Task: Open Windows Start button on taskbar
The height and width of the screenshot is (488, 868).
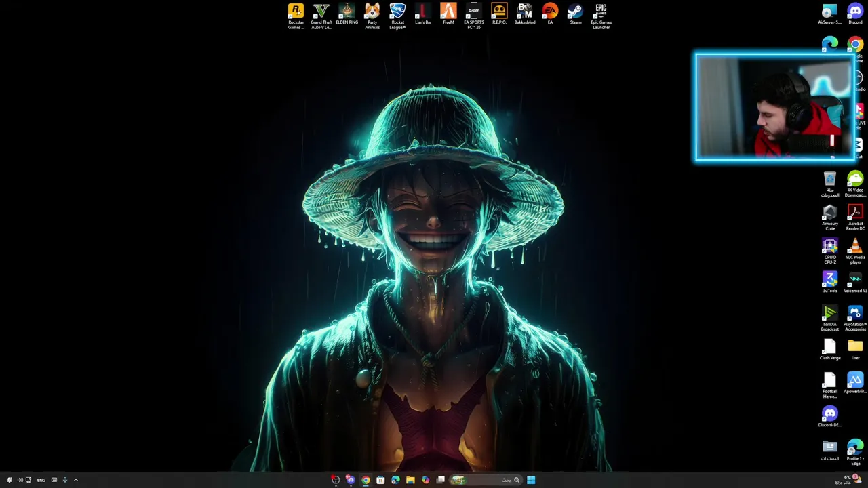Action: pos(531,480)
